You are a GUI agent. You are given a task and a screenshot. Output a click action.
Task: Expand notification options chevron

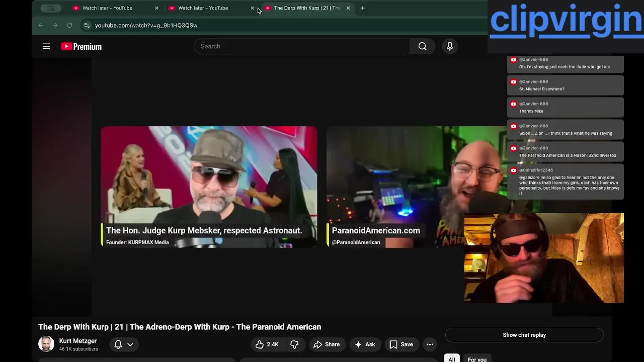point(130,344)
